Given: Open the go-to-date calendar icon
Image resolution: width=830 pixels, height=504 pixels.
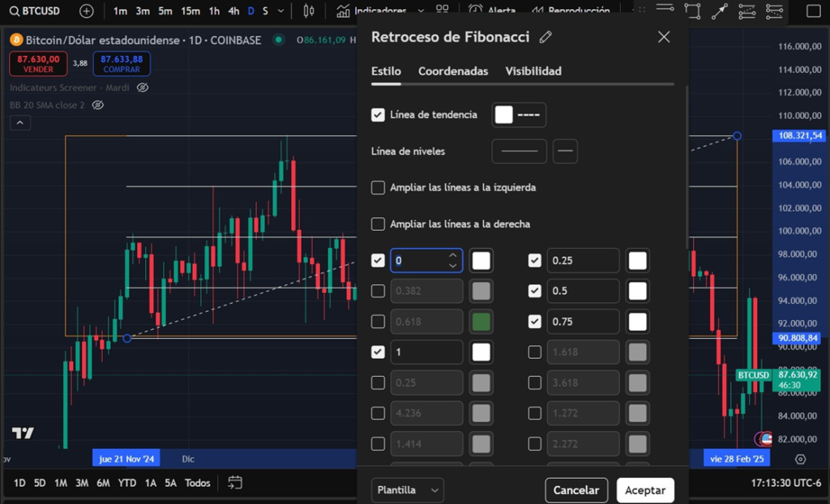Looking at the screenshot, I should pyautogui.click(x=235, y=482).
